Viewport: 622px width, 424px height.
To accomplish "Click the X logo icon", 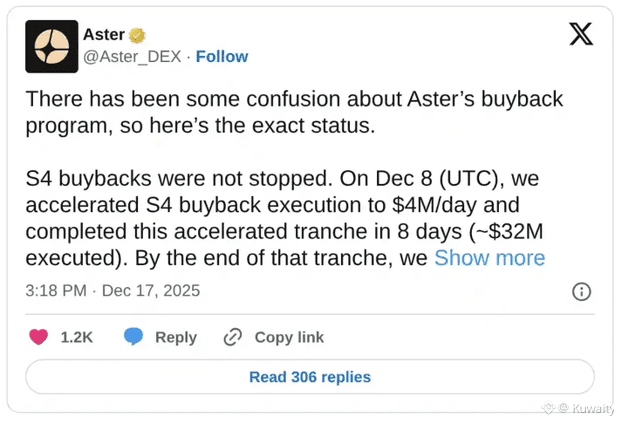I will (580, 35).
